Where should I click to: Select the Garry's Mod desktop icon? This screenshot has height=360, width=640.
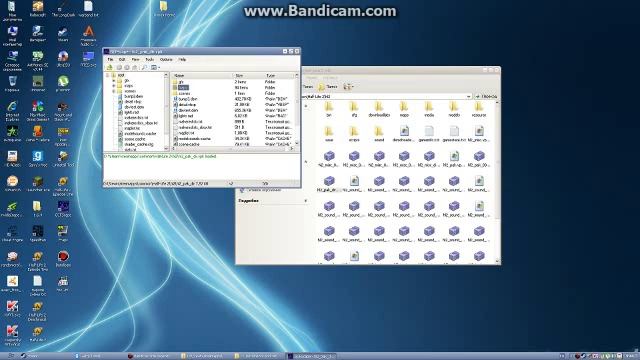pos(38,159)
